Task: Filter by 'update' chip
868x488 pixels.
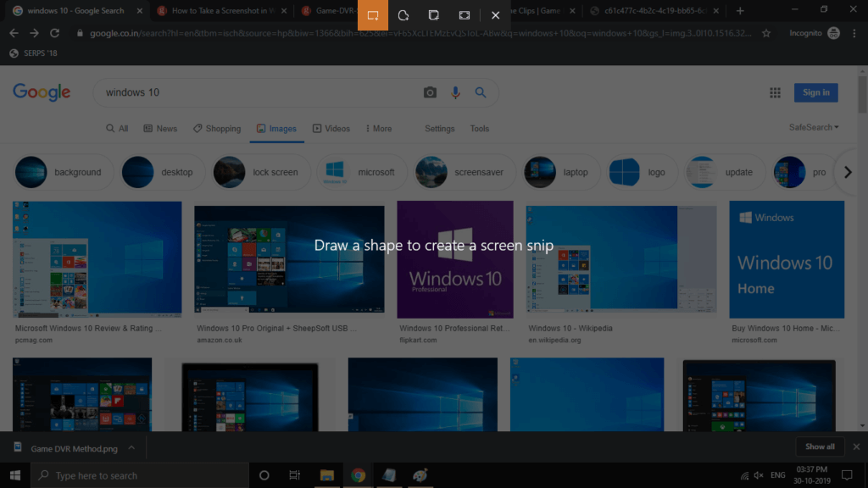Action: pos(724,172)
